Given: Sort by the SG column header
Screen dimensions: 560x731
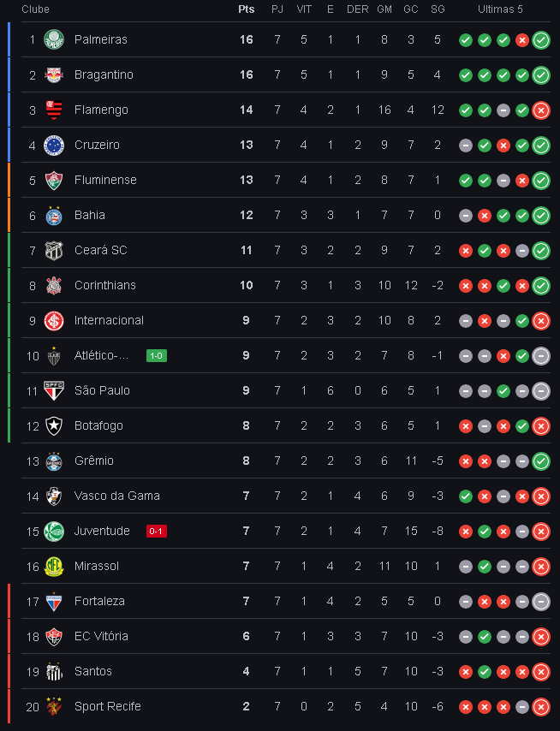Looking at the screenshot, I should (x=438, y=9).
